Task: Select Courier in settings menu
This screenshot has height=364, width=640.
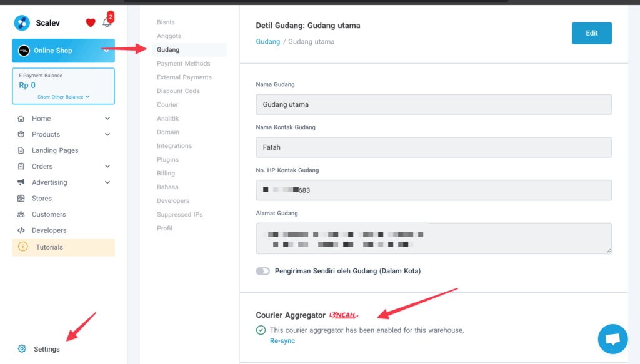Action: 167,105
